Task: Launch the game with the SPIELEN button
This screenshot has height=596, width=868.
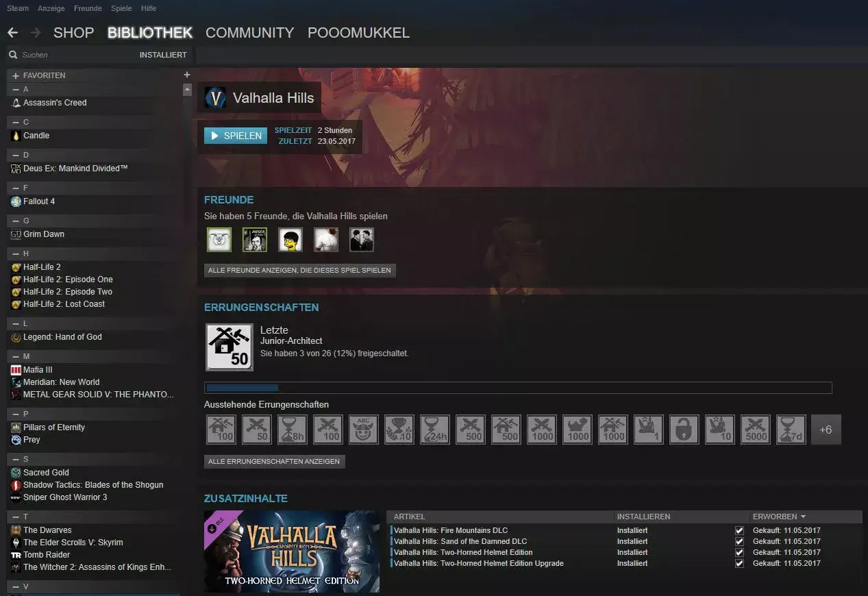Action: click(236, 136)
